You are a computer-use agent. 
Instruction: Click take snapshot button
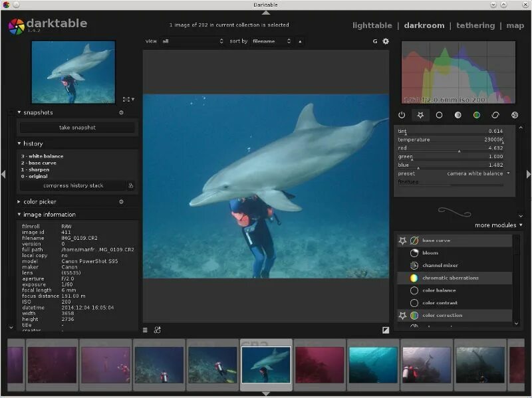(77, 128)
